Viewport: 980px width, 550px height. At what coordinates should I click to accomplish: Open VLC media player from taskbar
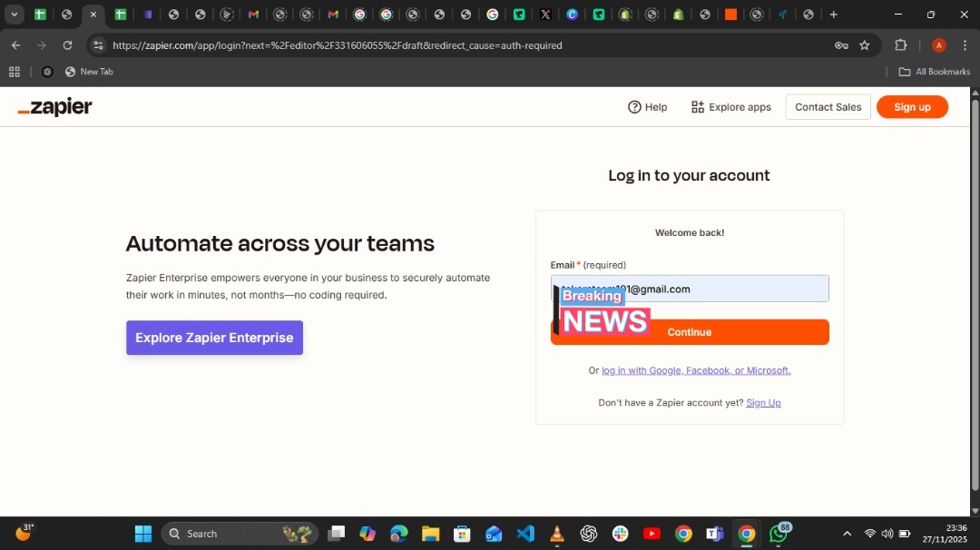tap(557, 534)
